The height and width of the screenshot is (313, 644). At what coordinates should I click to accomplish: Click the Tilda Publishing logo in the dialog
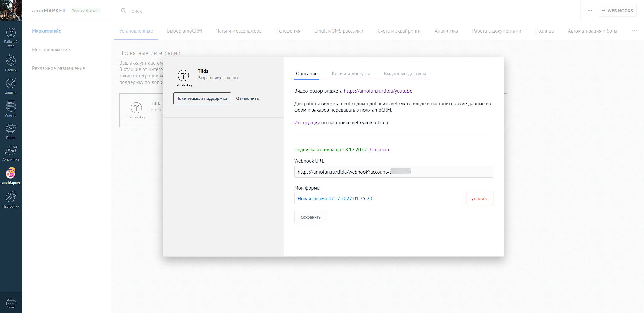point(183,77)
